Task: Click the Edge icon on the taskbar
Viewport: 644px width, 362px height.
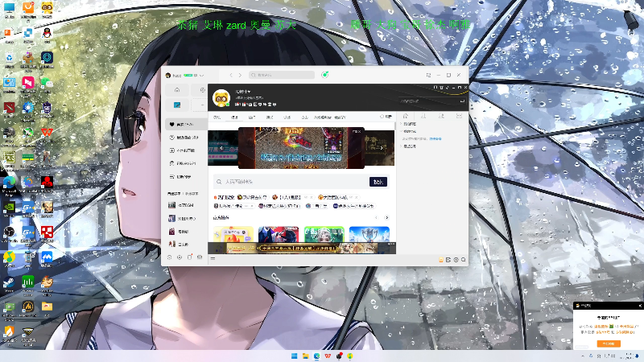Action: click(316, 356)
